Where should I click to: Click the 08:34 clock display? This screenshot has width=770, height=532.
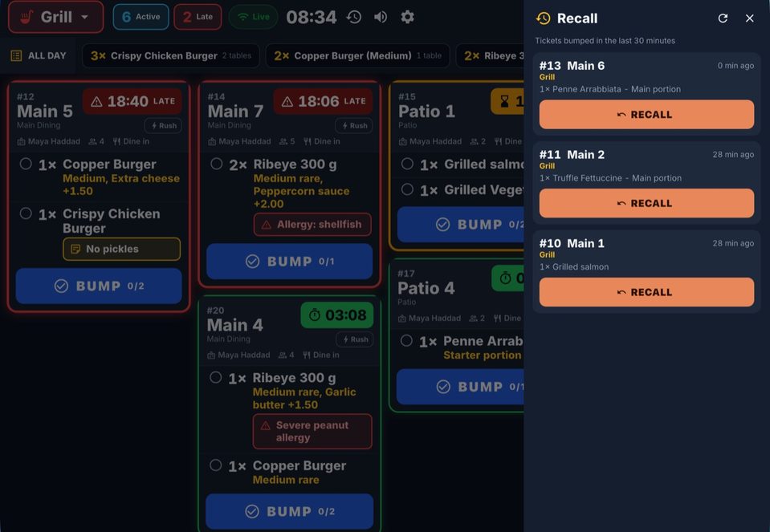click(x=312, y=17)
